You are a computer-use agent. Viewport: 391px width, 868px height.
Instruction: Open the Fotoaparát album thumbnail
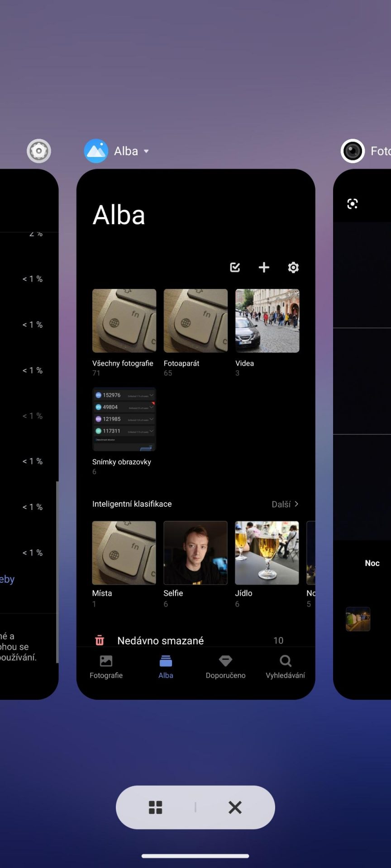coord(195,321)
